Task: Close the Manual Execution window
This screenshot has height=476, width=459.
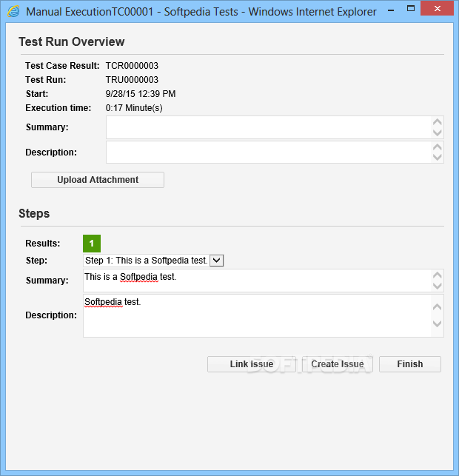Action: (437, 8)
